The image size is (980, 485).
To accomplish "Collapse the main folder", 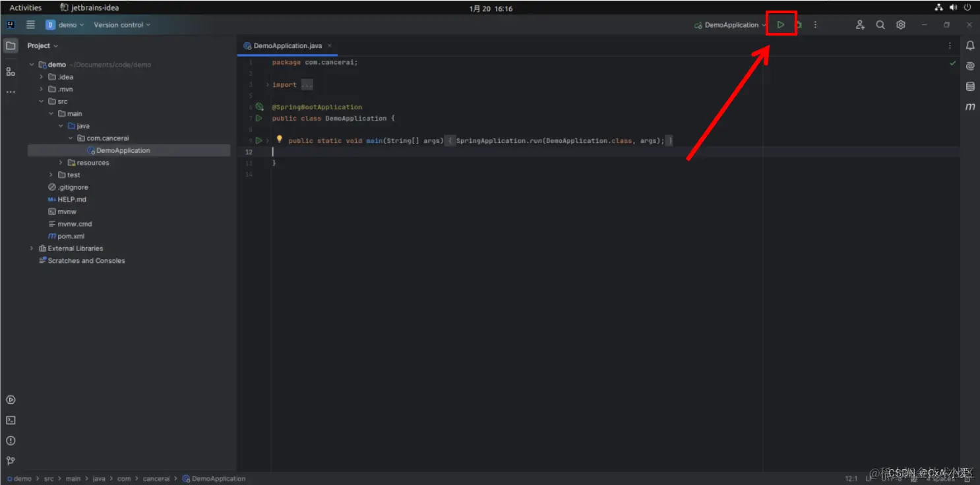I will (x=51, y=114).
